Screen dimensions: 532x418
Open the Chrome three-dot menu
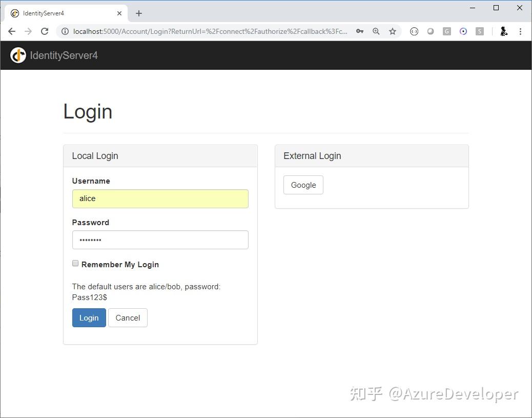[x=521, y=31]
